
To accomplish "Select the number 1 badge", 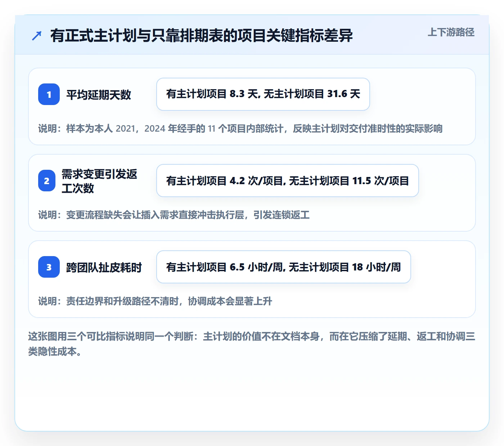I will 49,94.
